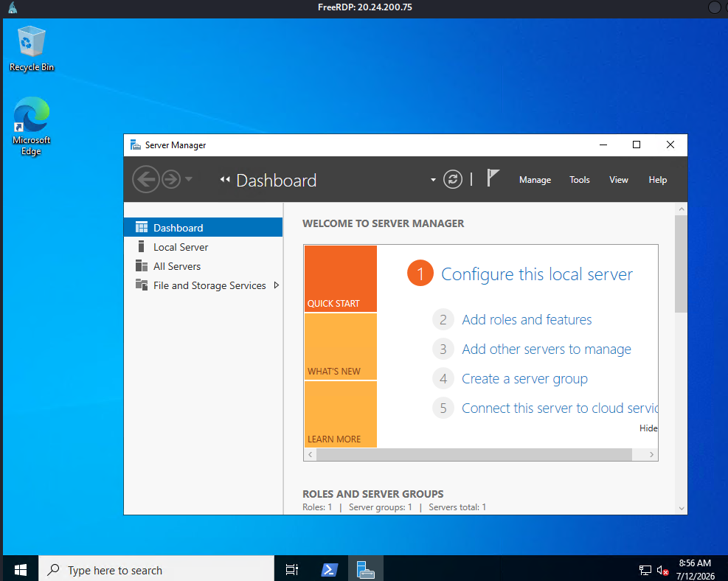The image size is (728, 581).
Task: Open the navigation history dropdown arrow
Action: 189,178
